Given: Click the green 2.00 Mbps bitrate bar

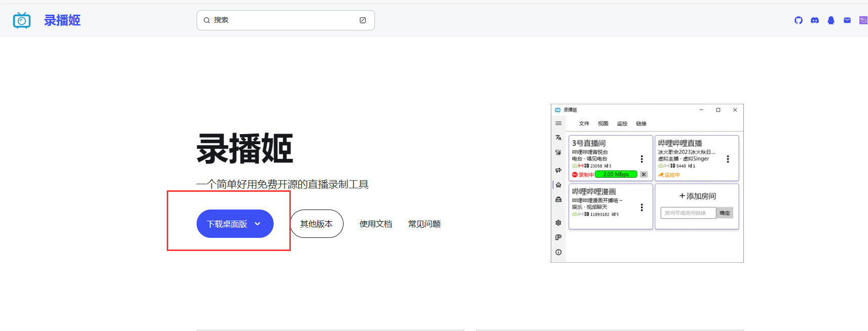Looking at the screenshot, I should coord(616,175).
